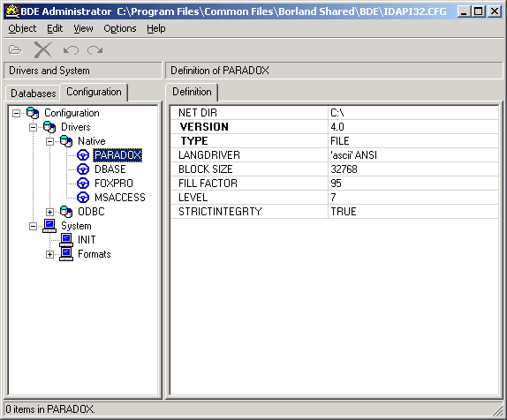This screenshot has width=507, height=420.
Task: Click the Configuration root node icon
Action: [33, 113]
